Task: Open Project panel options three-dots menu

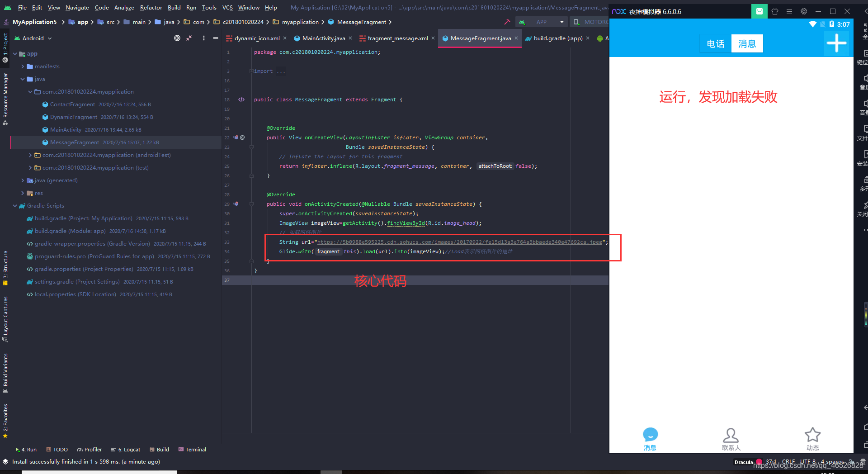Action: tap(204, 38)
